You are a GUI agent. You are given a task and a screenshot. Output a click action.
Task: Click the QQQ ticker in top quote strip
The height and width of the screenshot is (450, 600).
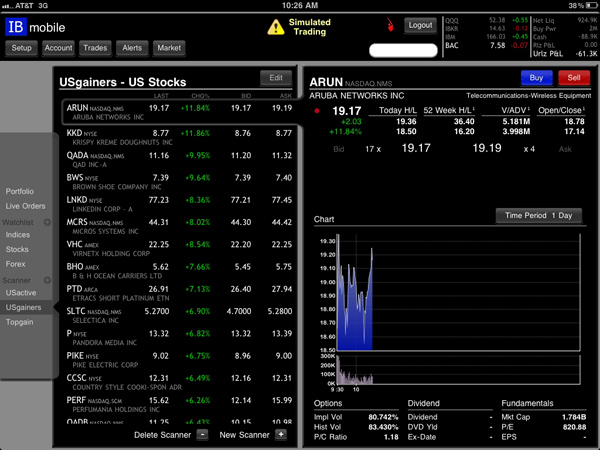(452, 21)
